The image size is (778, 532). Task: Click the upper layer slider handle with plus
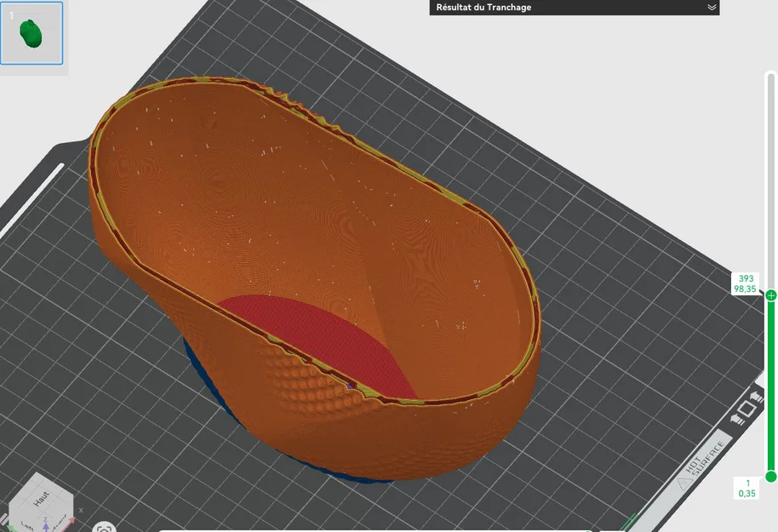pos(770,295)
